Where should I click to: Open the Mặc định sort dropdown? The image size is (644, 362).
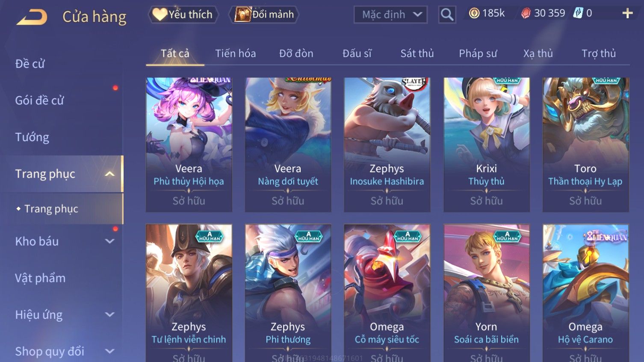tap(391, 15)
